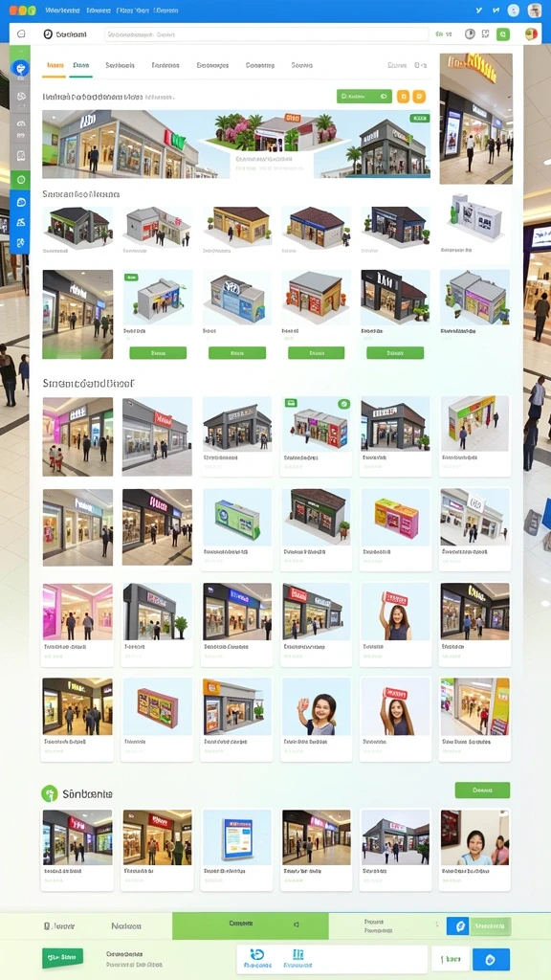Viewport: 551px width, 980px height.
Task: Click the last icon of the blue sidebar section
Action: tap(21, 242)
